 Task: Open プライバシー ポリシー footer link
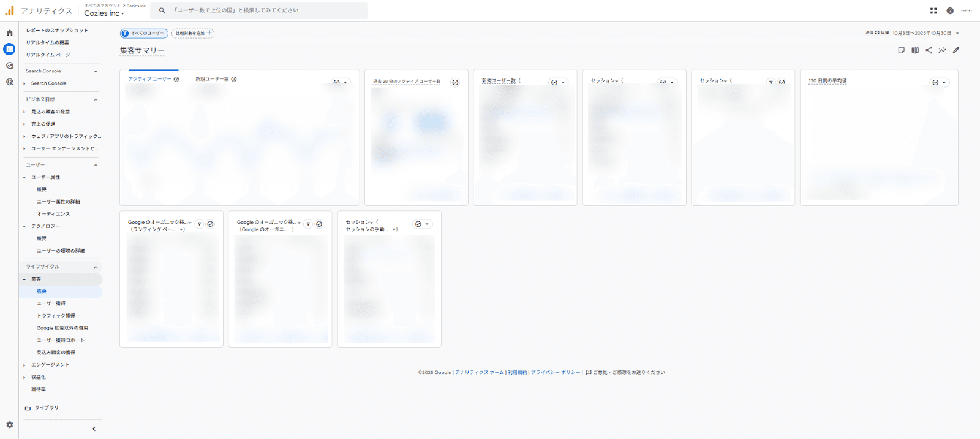[x=556, y=372]
